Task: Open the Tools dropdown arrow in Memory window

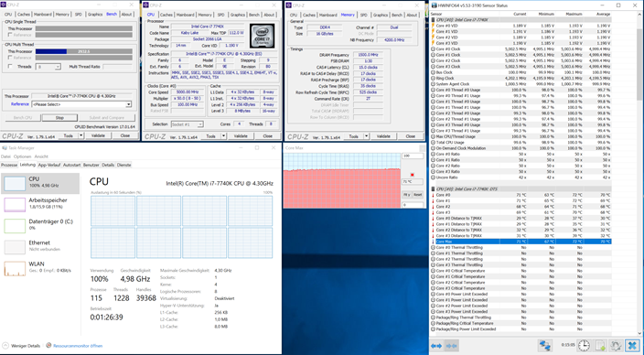Action: pyautogui.click(x=366, y=136)
